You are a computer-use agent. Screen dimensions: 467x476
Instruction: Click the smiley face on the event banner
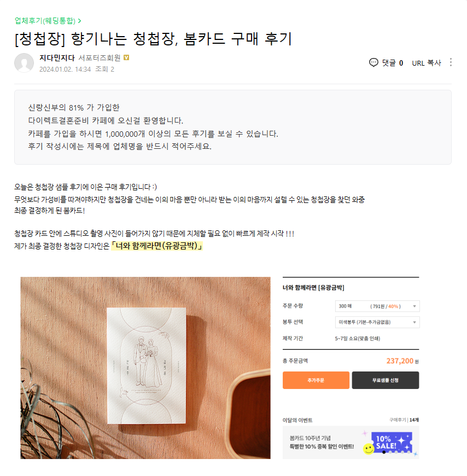(x=369, y=449)
